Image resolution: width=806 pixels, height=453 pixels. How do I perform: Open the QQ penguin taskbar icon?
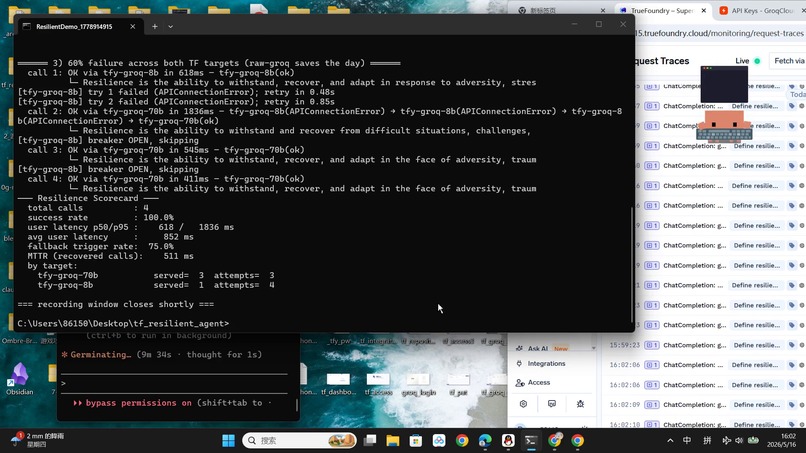click(508, 441)
